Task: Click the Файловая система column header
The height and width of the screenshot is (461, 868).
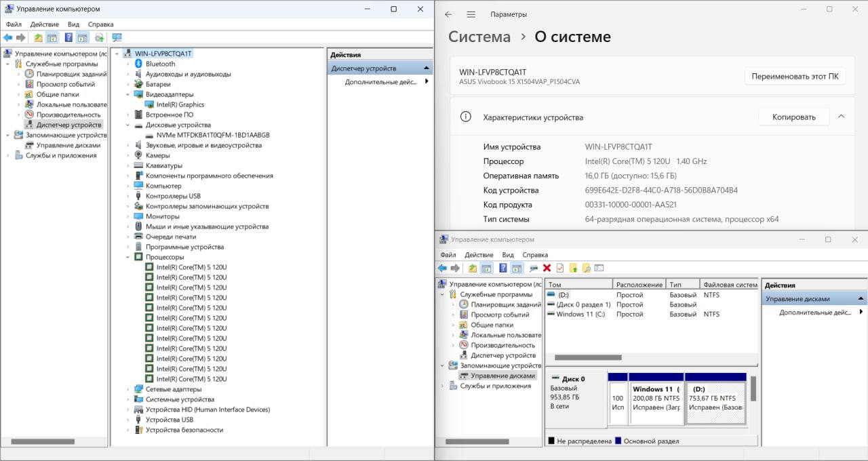Action: [x=730, y=285]
